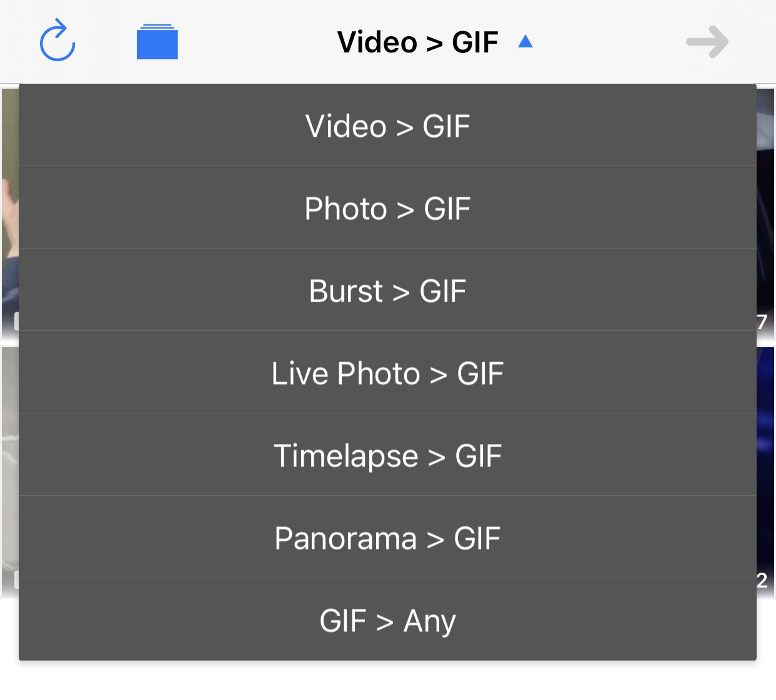Switch to 'Live Photo > GIF'
The image size is (776, 700).
click(387, 372)
